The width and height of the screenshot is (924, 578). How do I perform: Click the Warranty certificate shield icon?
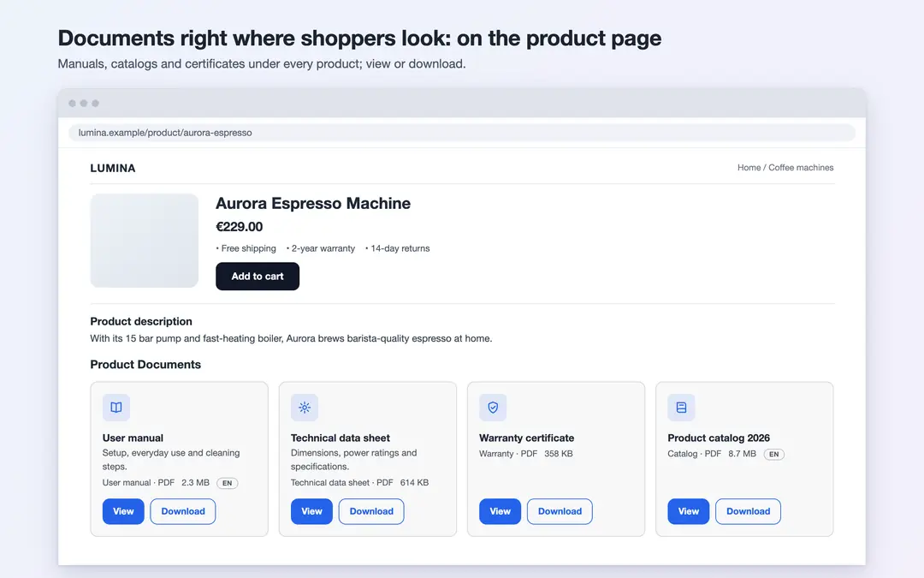(493, 408)
